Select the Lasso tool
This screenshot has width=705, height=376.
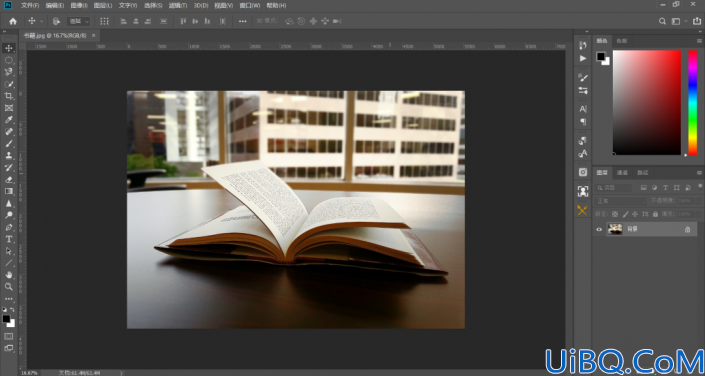pos(9,72)
